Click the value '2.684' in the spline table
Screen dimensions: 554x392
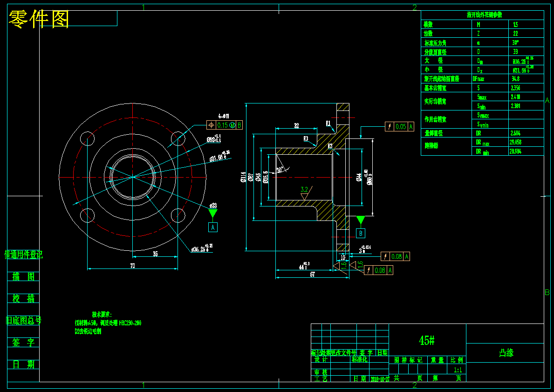pyautogui.click(x=515, y=133)
